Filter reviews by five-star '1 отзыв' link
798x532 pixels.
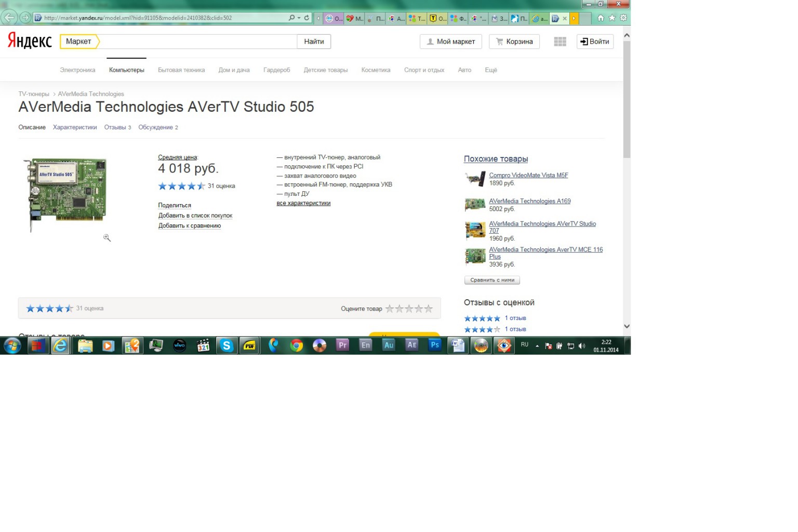coord(515,318)
